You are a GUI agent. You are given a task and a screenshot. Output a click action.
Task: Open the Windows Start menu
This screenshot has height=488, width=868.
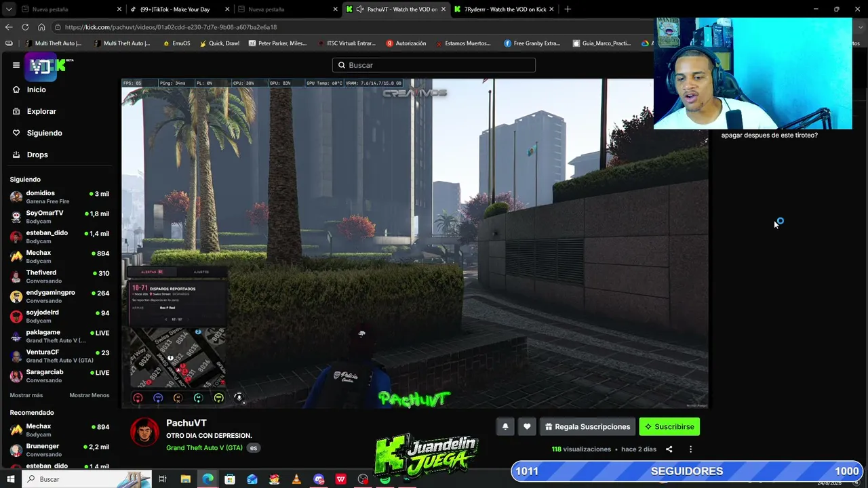pos(10,479)
